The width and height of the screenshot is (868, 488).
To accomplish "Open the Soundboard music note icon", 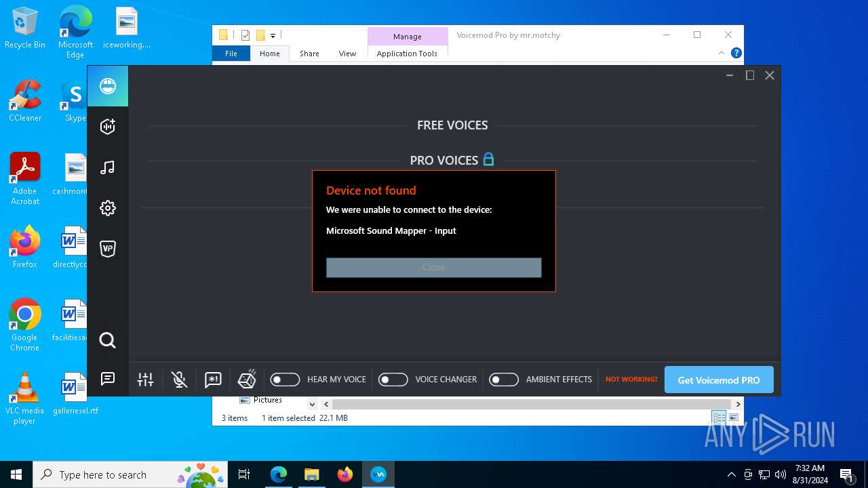I will (108, 167).
